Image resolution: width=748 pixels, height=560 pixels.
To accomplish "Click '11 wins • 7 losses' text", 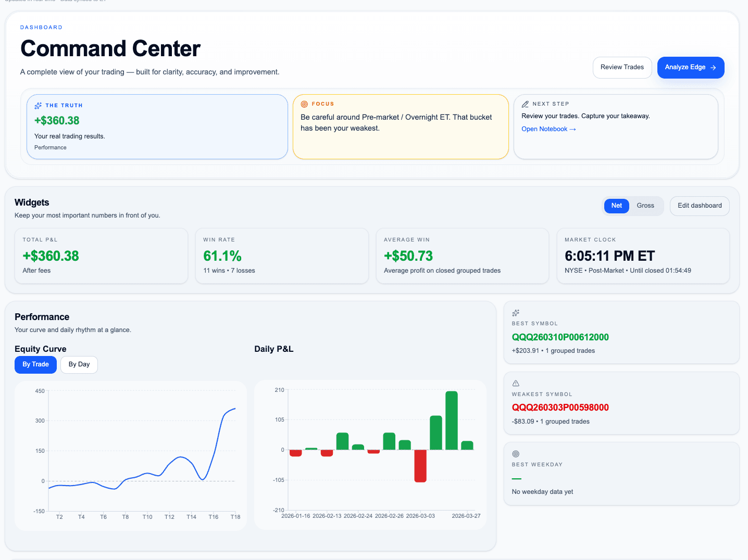I will (229, 271).
